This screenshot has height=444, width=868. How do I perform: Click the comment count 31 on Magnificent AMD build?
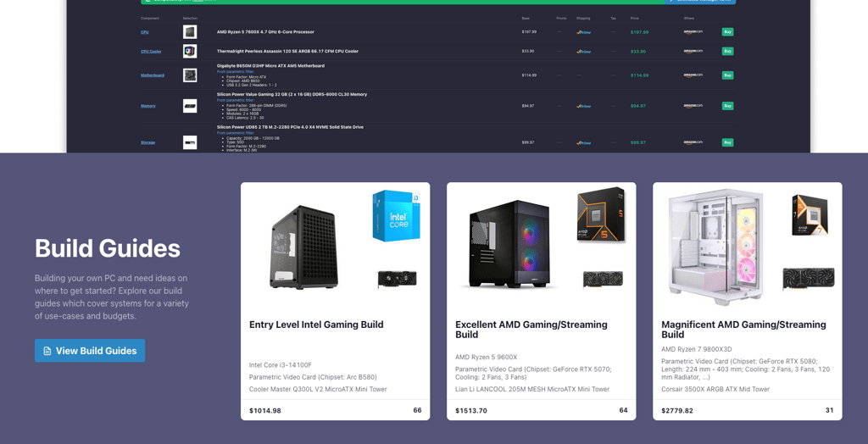[829, 410]
